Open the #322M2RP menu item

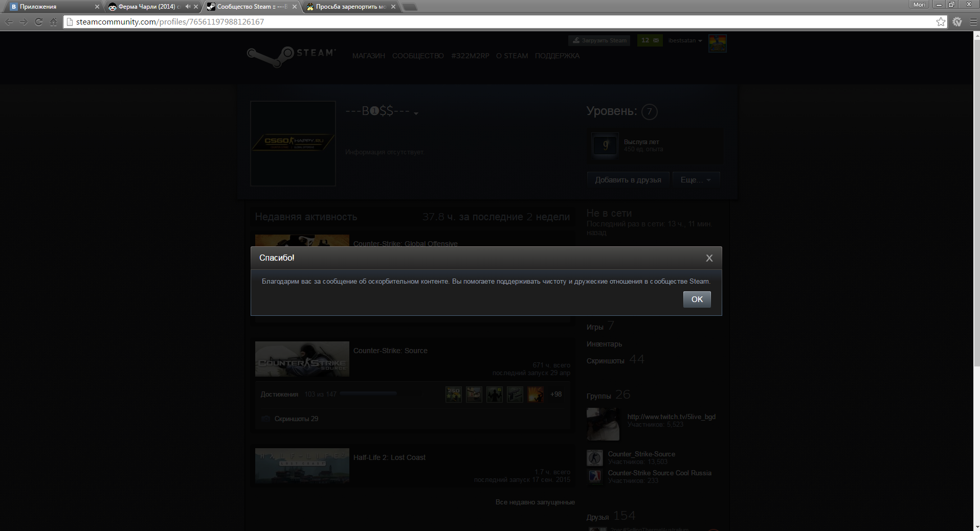pyautogui.click(x=470, y=56)
